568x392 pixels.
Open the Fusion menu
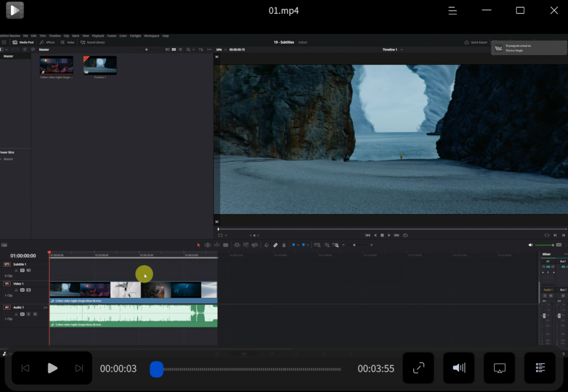[112, 36]
